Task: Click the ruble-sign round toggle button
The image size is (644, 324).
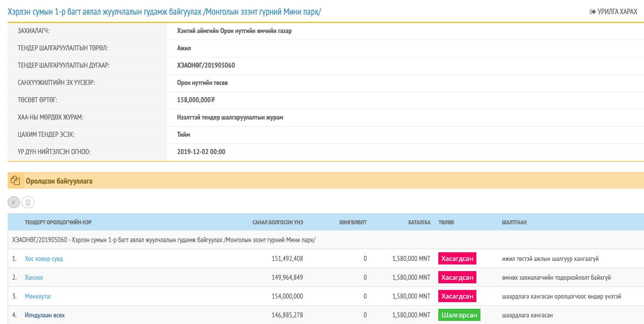Action: click(14, 202)
